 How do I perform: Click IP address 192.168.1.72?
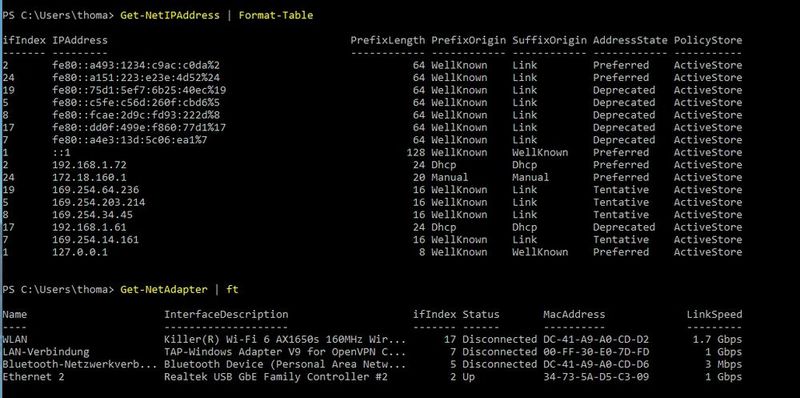[89, 165]
